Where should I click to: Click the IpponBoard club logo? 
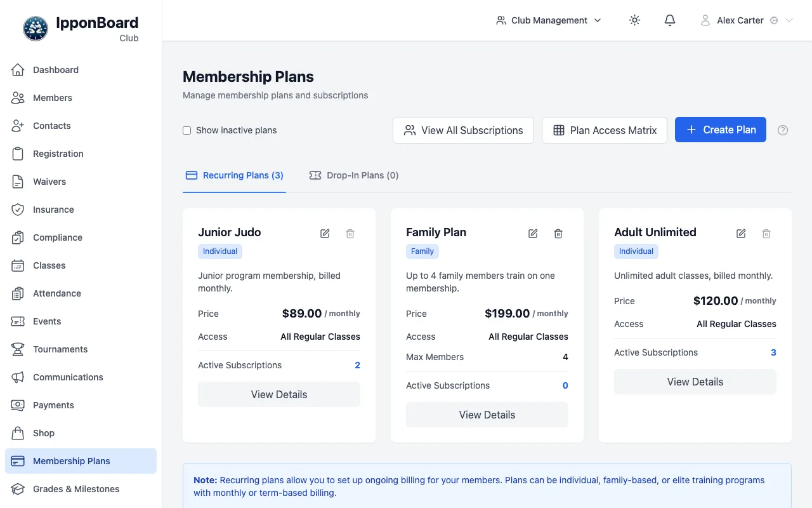click(x=36, y=29)
